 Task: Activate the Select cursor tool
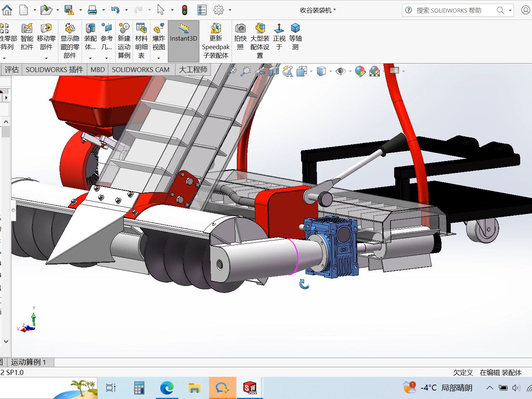pos(161,10)
